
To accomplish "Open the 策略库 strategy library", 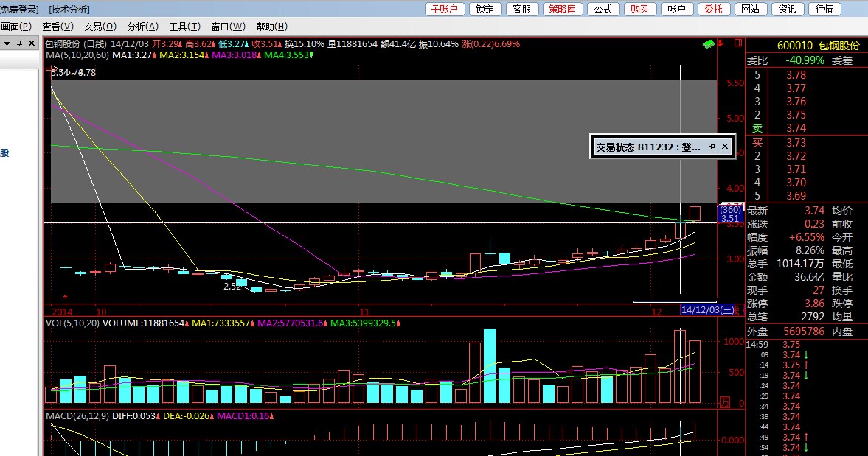I will 563,9.
